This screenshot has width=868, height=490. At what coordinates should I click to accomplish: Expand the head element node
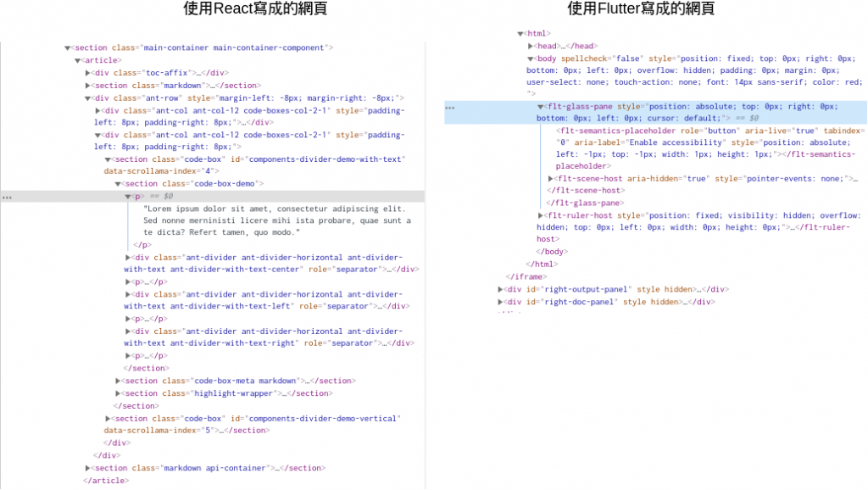[531, 47]
